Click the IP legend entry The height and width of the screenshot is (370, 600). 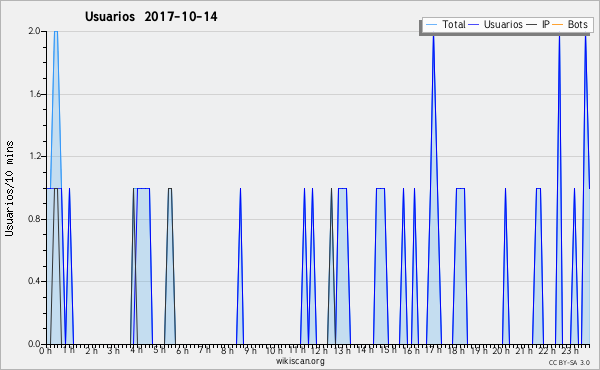coord(538,24)
